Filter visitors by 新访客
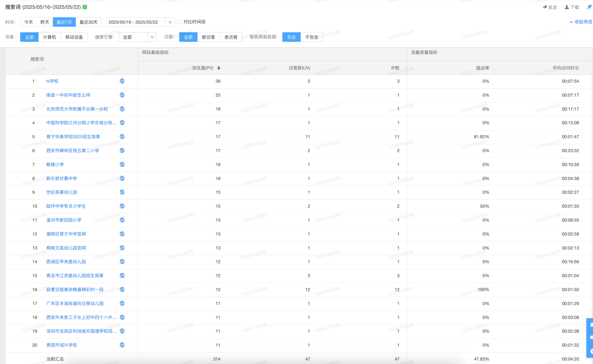Image resolution: width=593 pixels, height=364 pixels. 208,37
